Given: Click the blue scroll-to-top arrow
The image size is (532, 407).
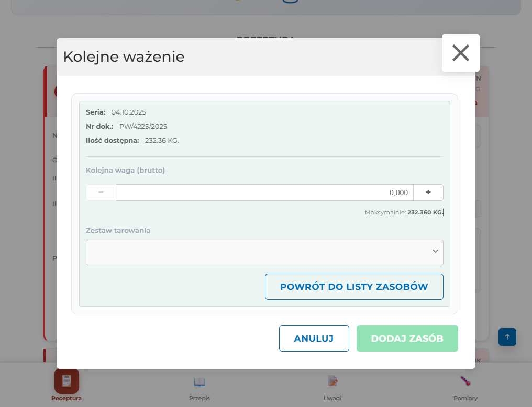Looking at the screenshot, I should click(x=506, y=337).
